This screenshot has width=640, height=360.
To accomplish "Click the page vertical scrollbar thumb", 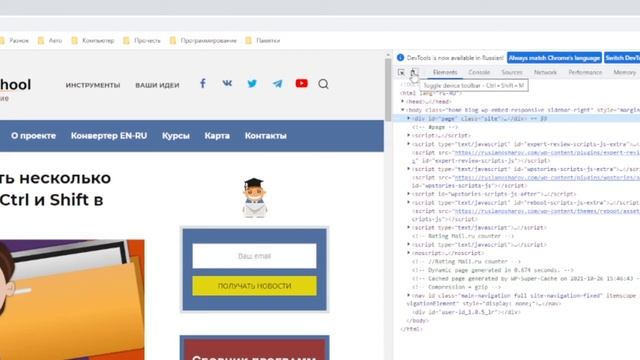I will (388, 89).
